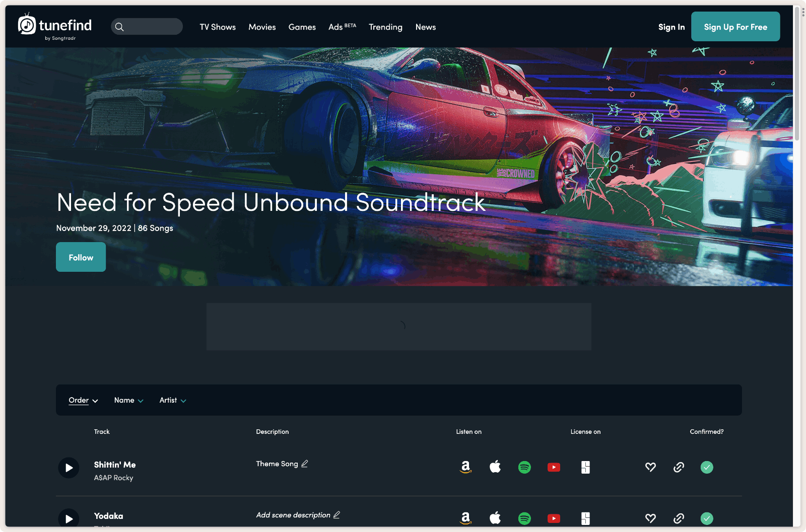Expand the Name sort dropdown
Screen dimensions: 806x532
point(129,400)
